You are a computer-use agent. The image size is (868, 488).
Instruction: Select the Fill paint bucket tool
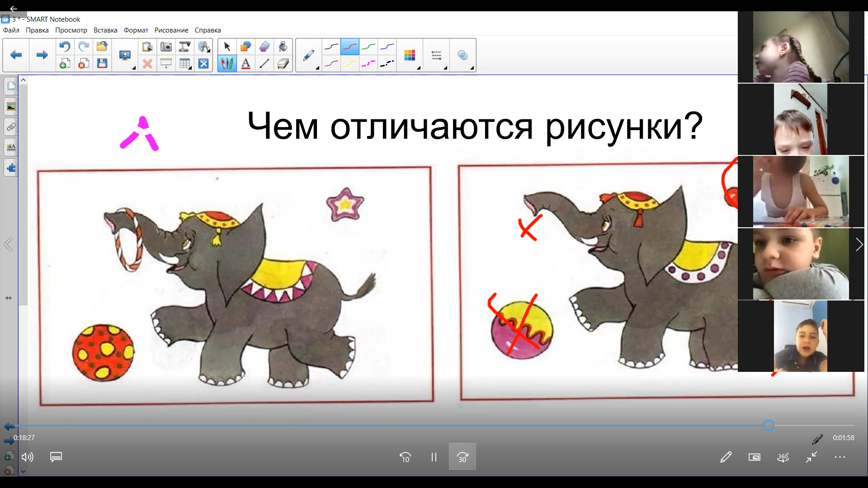point(283,47)
